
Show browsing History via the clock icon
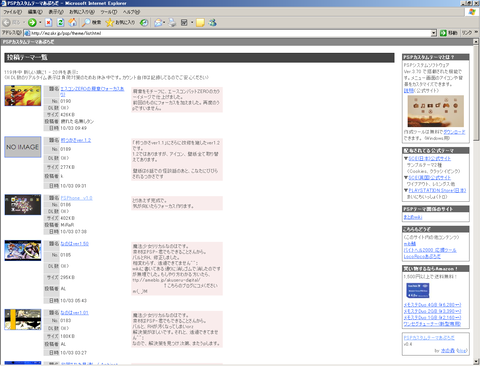tap(144, 23)
